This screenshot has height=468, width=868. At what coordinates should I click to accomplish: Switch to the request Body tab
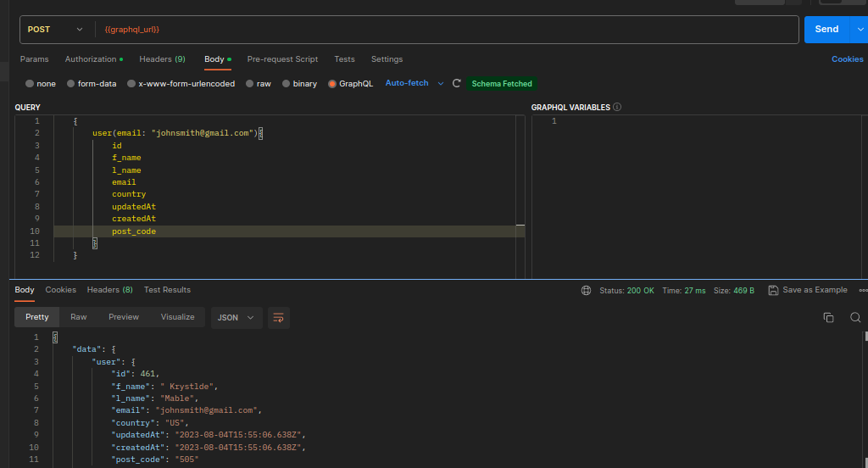coord(218,59)
